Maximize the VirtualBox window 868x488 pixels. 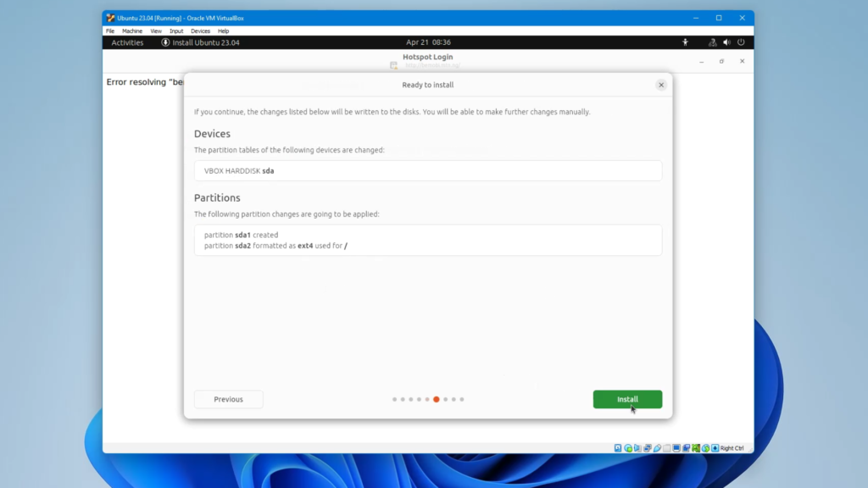click(719, 18)
